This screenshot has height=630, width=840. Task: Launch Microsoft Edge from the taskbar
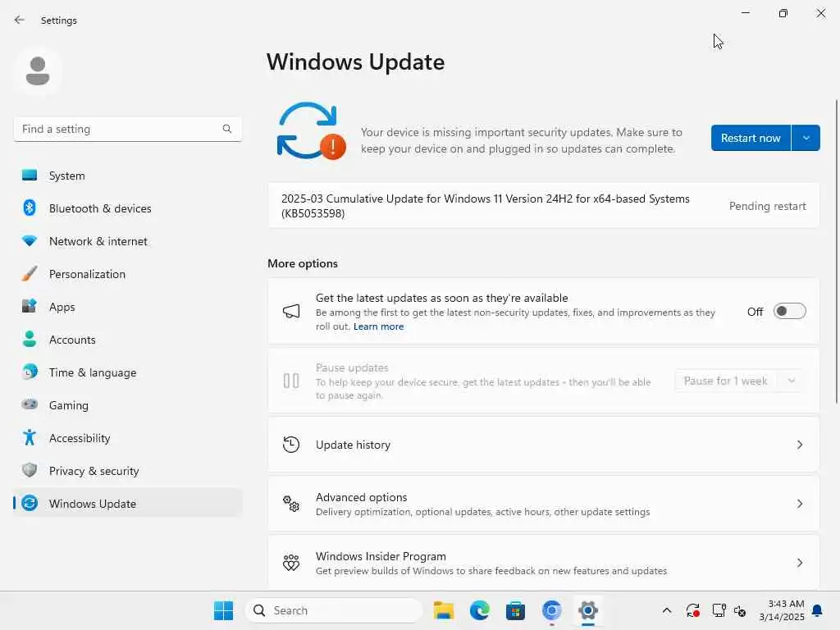click(479, 610)
